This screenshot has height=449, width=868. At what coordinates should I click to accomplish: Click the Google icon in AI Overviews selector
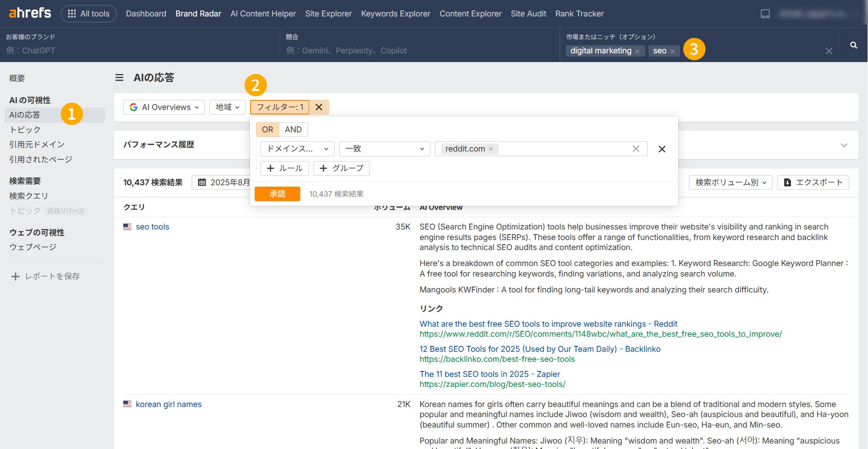pos(133,107)
